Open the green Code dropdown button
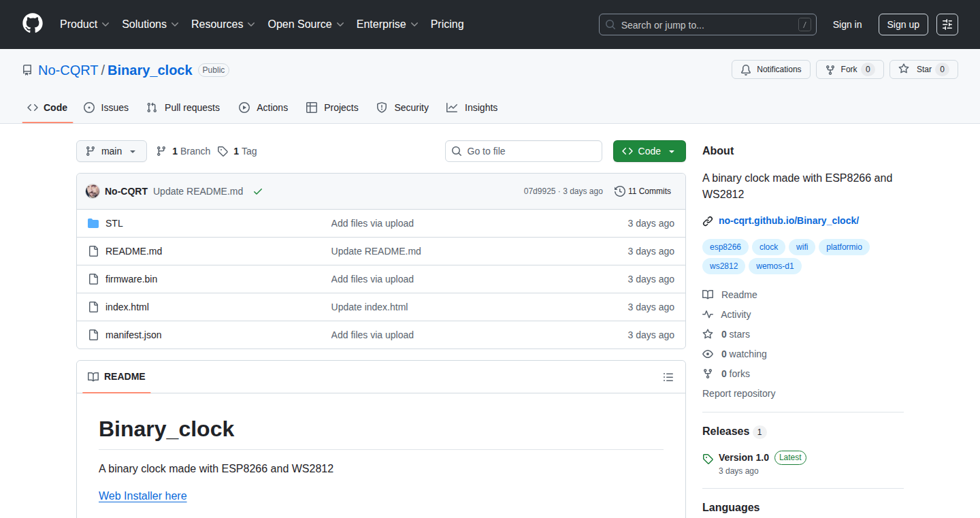The image size is (980, 518). (649, 151)
